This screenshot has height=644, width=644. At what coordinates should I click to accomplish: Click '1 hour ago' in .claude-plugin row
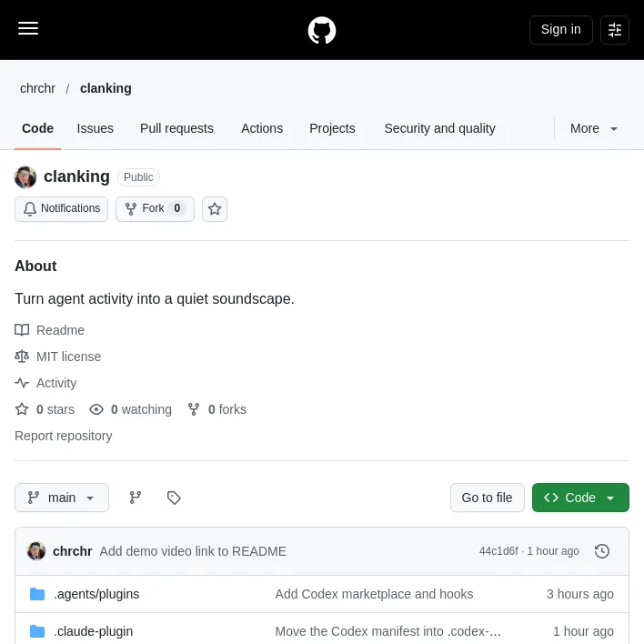click(x=583, y=631)
